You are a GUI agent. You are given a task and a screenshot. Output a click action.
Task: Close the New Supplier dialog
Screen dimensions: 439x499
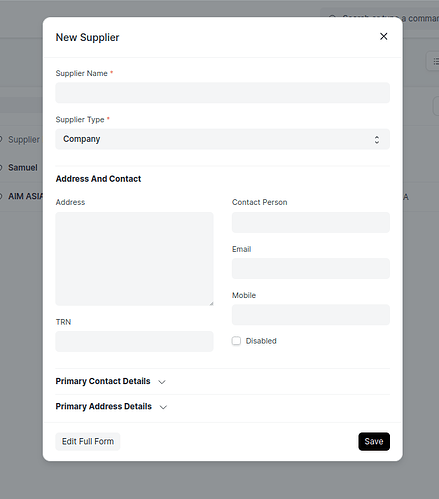point(384,36)
